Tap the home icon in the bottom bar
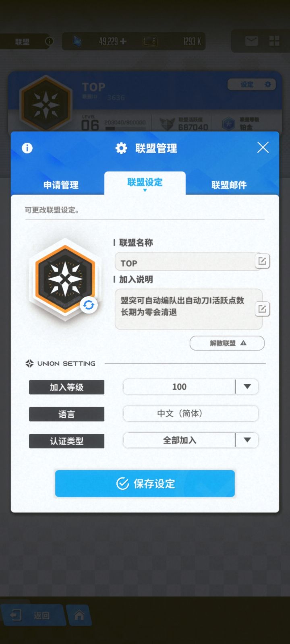Image resolution: width=290 pixels, height=644 pixels. (x=79, y=615)
